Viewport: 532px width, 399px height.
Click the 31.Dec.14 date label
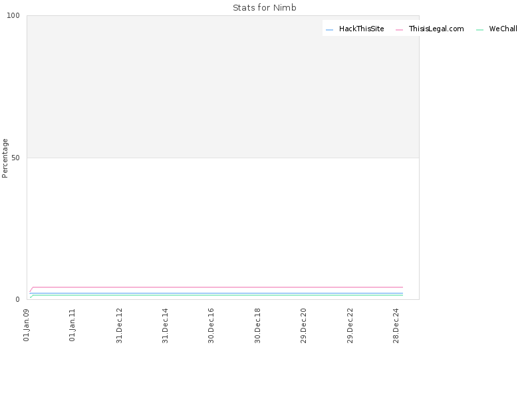pos(165,326)
